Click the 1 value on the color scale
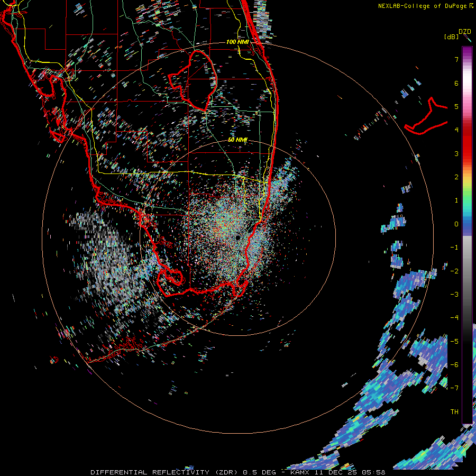The width and height of the screenshot is (476, 476). click(456, 200)
